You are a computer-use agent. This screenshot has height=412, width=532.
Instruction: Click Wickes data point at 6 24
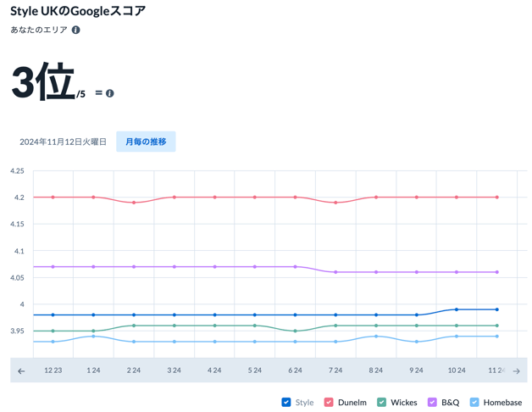pyautogui.click(x=295, y=331)
